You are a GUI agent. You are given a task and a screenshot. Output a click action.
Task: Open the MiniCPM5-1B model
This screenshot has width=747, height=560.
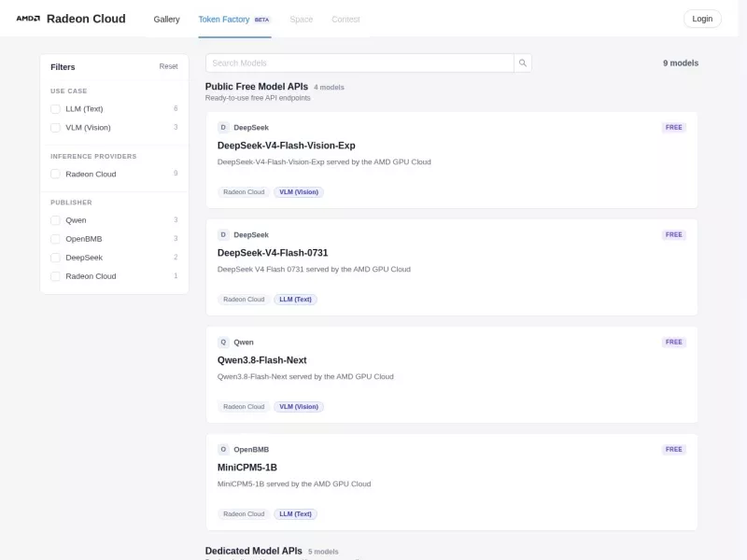(247, 468)
